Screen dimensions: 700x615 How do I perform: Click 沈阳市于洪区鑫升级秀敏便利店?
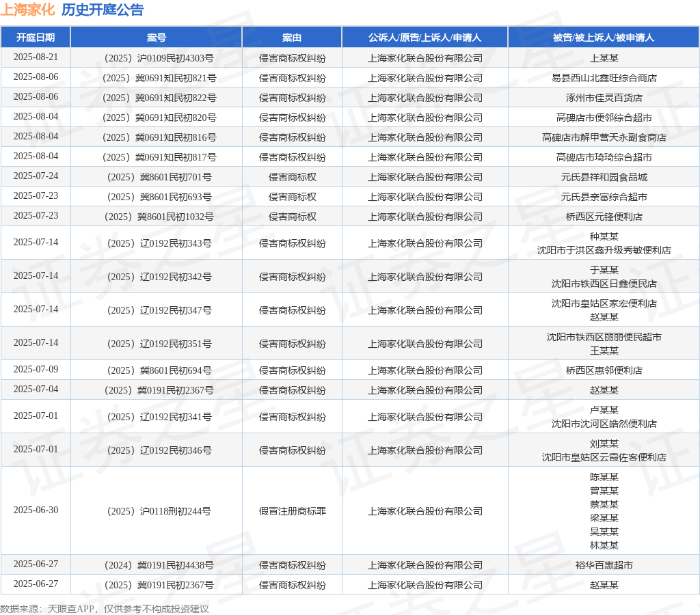pos(604,250)
